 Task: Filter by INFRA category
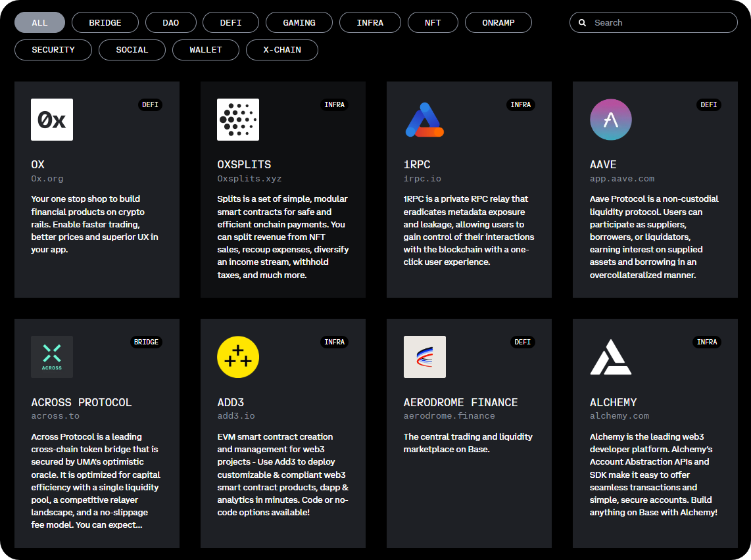coord(370,22)
